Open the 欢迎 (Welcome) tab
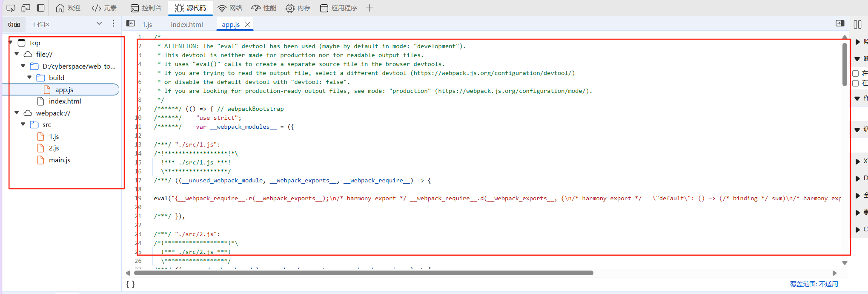 coord(68,8)
